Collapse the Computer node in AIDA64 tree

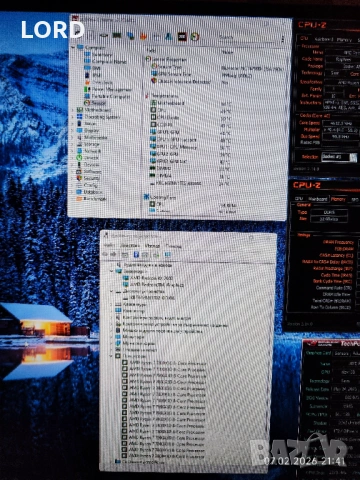74,47
